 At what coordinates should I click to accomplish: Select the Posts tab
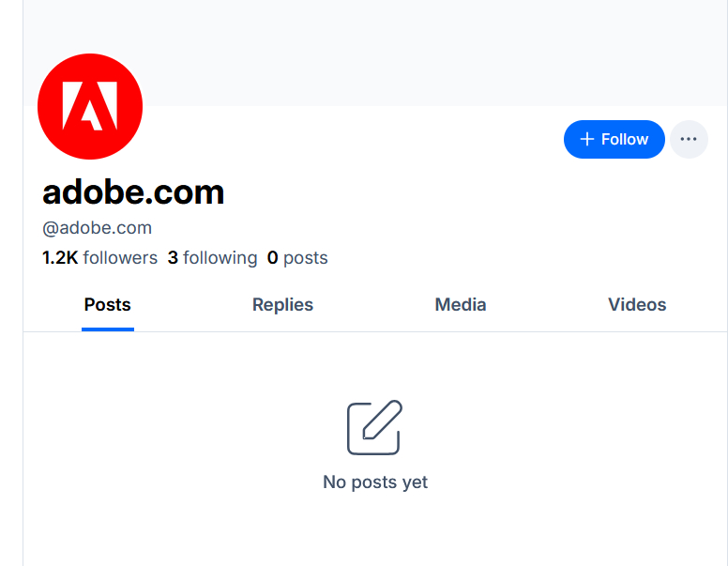108,305
